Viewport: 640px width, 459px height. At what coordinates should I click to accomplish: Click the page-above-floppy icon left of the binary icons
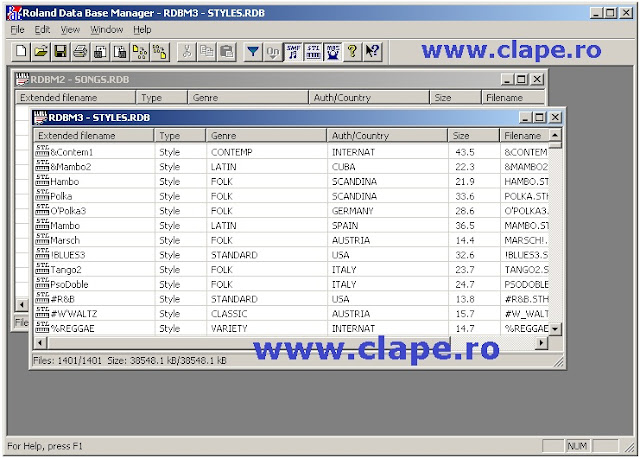pyautogui.click(x=120, y=52)
